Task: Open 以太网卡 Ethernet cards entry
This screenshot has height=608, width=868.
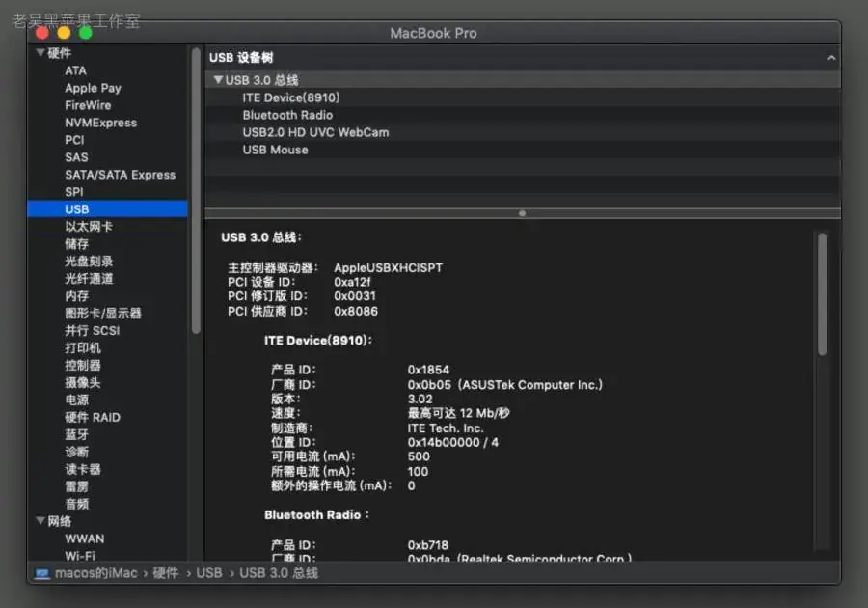Action: click(x=89, y=227)
